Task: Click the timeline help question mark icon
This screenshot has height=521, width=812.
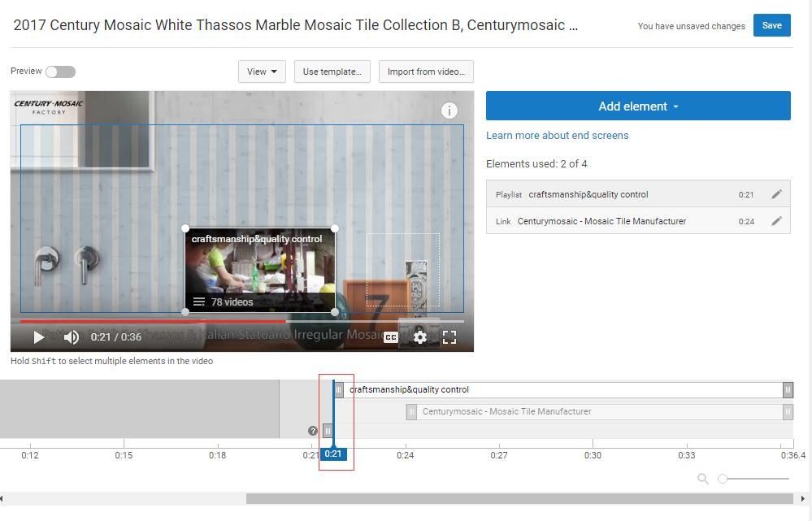Action: [313, 431]
